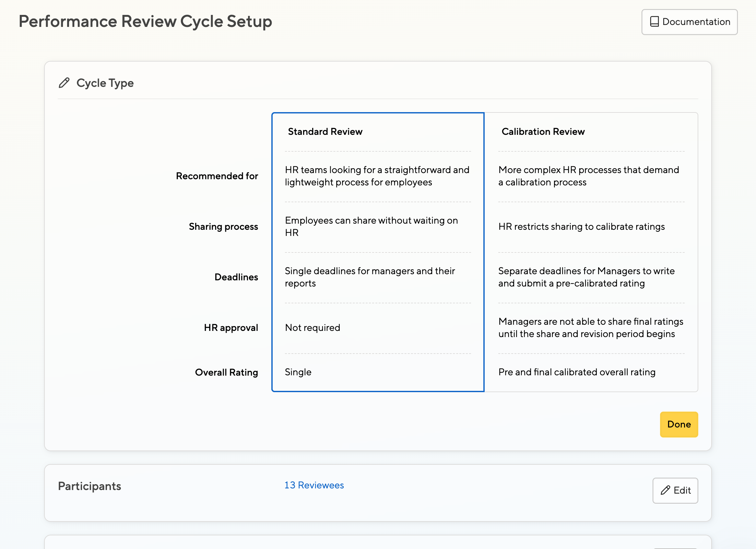
Task: Open the 13 Reviewees link
Action: click(314, 485)
